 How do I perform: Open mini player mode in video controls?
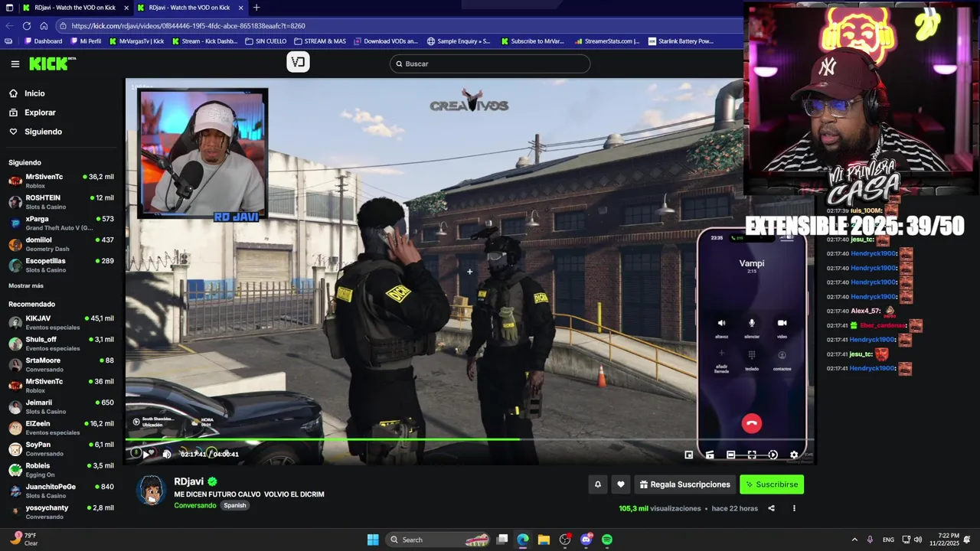pyautogui.click(x=688, y=455)
